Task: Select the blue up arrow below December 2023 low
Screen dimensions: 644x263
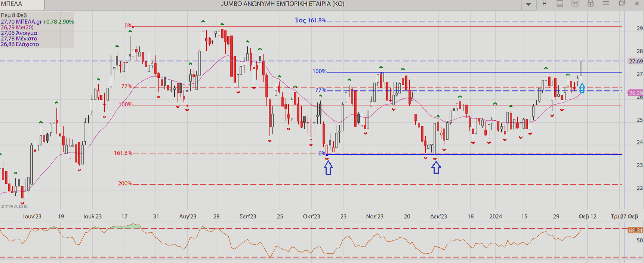Action: (436, 167)
